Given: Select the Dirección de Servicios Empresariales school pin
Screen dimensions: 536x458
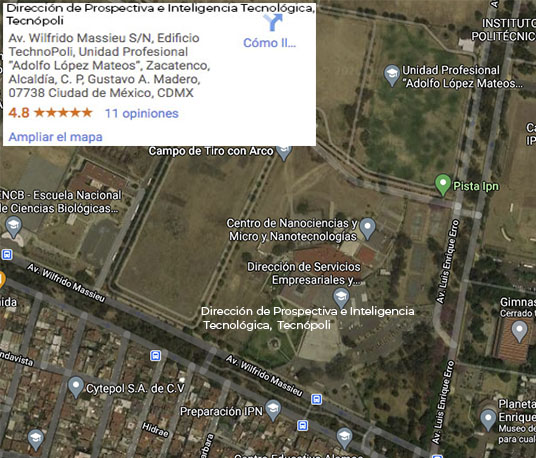Looking at the screenshot, I should pos(341,298).
